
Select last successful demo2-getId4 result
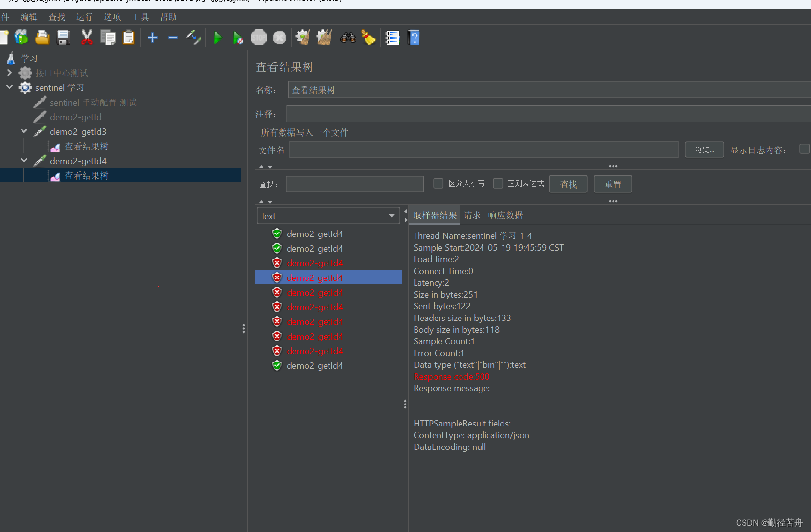click(x=315, y=365)
